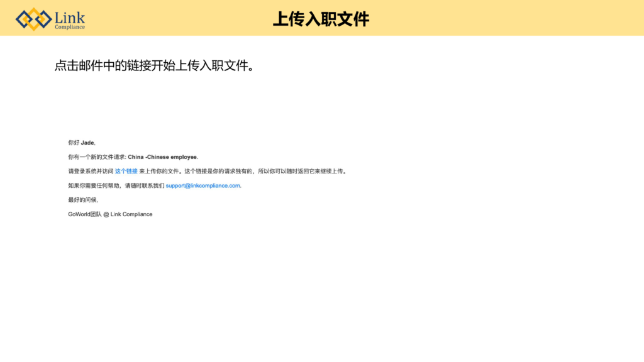Screen dimensions: 644x362
Task: Click the closing line 最好的问候
Action: [82, 200]
